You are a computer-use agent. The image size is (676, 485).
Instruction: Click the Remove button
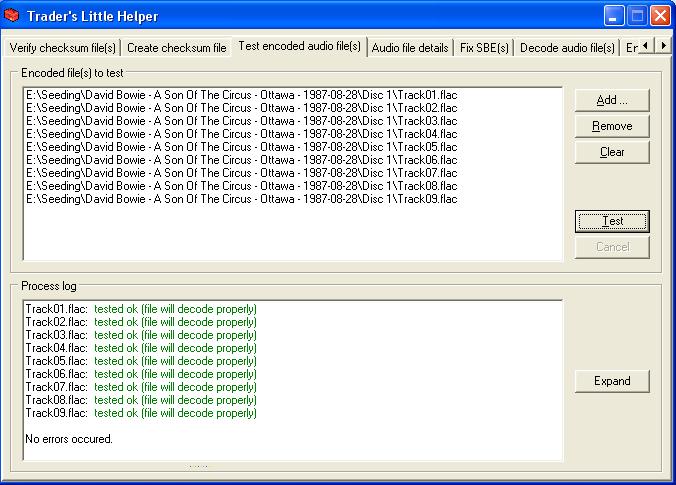click(x=612, y=126)
